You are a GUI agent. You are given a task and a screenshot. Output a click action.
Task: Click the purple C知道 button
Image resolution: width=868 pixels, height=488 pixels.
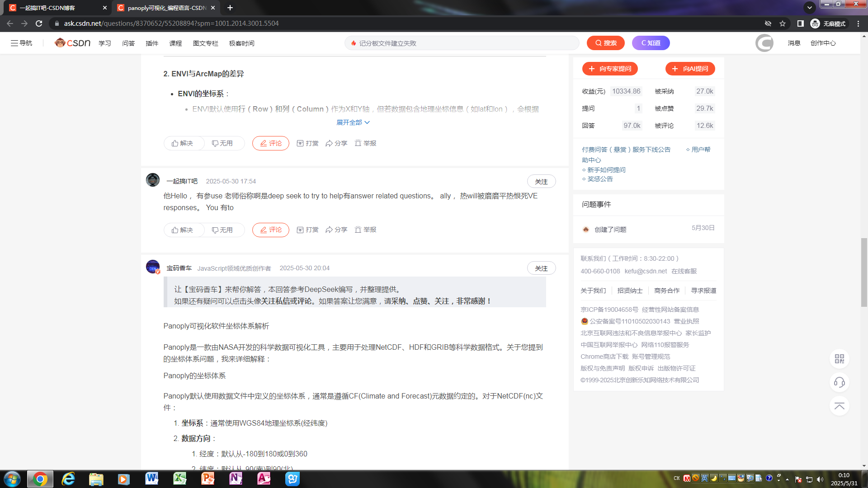(x=651, y=43)
